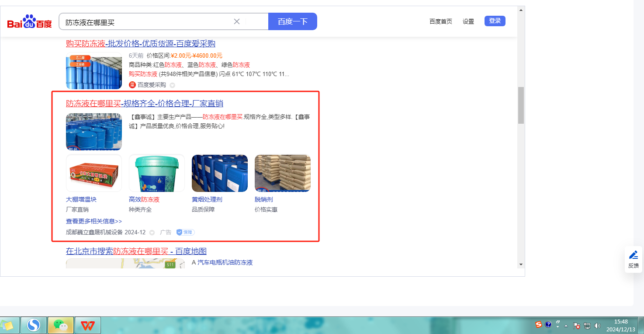644x334 pixels.
Task: Open 查看更多相关信息>> link
Action: click(x=94, y=221)
